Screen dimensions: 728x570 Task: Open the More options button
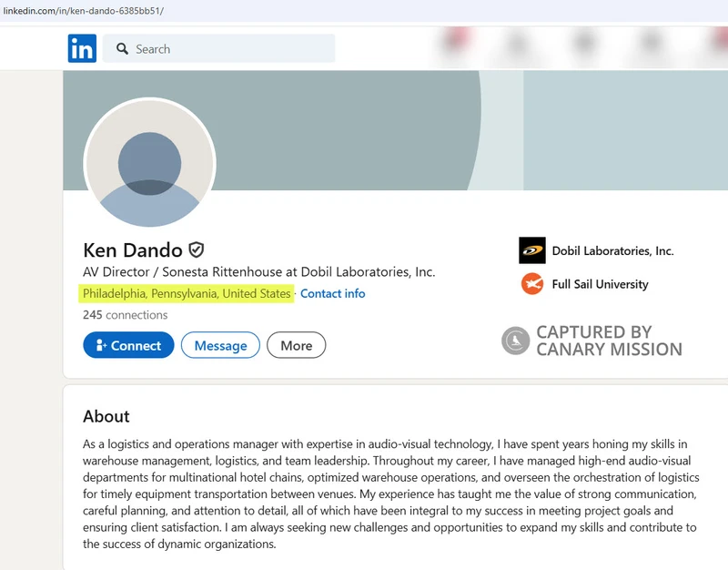(297, 345)
